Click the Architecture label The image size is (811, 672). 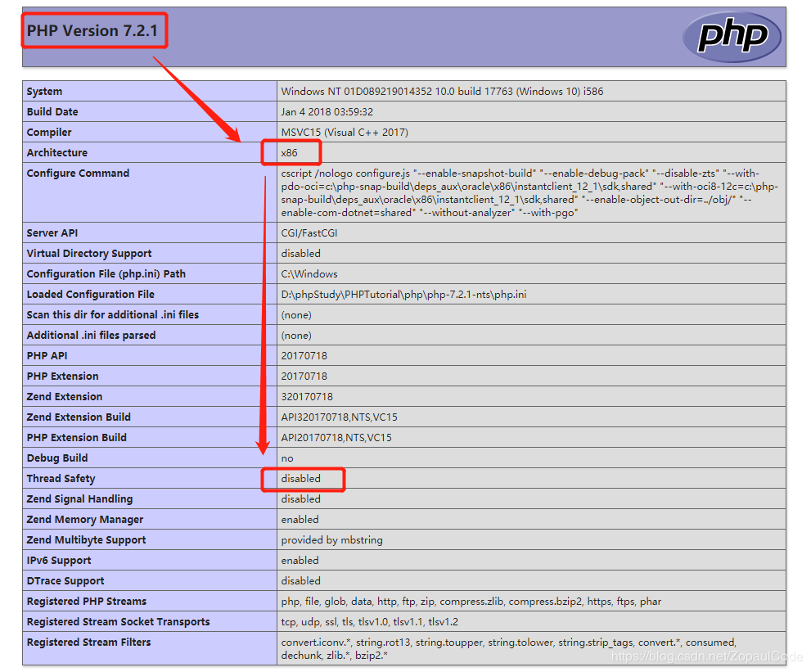(x=57, y=152)
